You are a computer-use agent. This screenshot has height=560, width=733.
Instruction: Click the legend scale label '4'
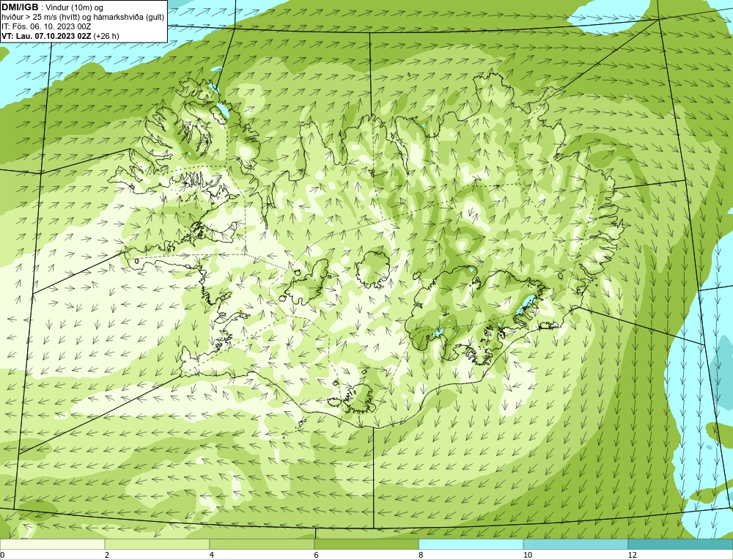[x=212, y=556]
